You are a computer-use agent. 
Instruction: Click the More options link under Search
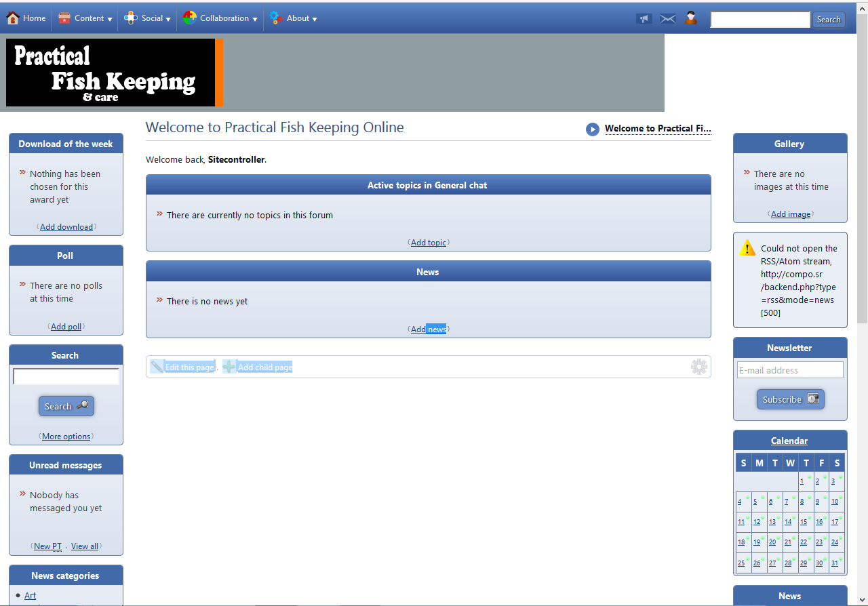coord(66,437)
